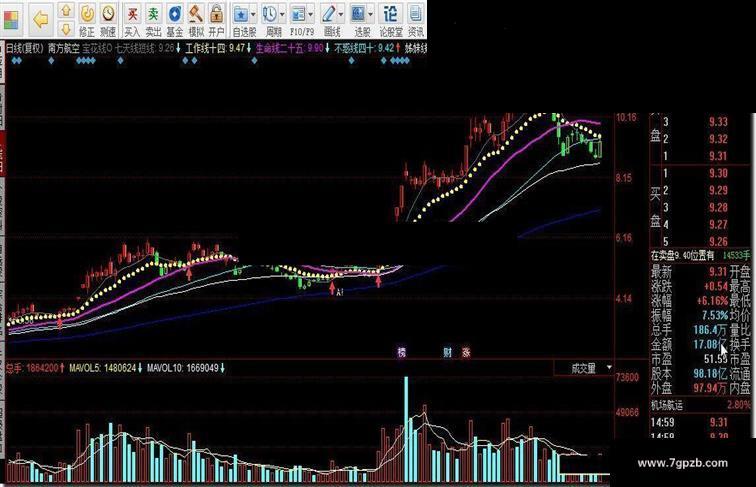Click the 在卖盘9.40位置有 alert line
Screen dimensions: 756x487
coord(701,256)
